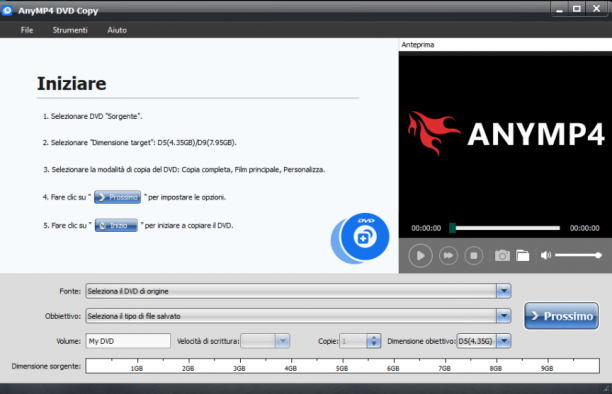Take a snapshot with the camera icon
The width and height of the screenshot is (612, 394).
tap(502, 256)
